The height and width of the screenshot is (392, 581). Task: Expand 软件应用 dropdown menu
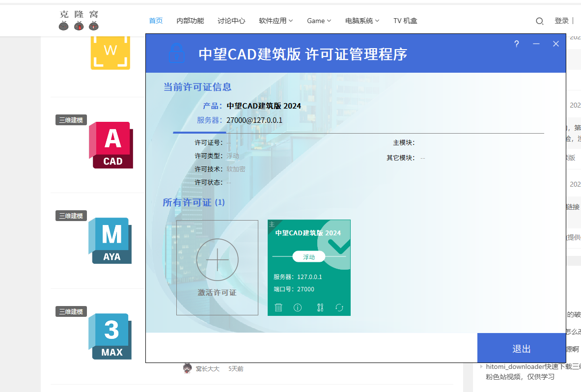coord(276,21)
